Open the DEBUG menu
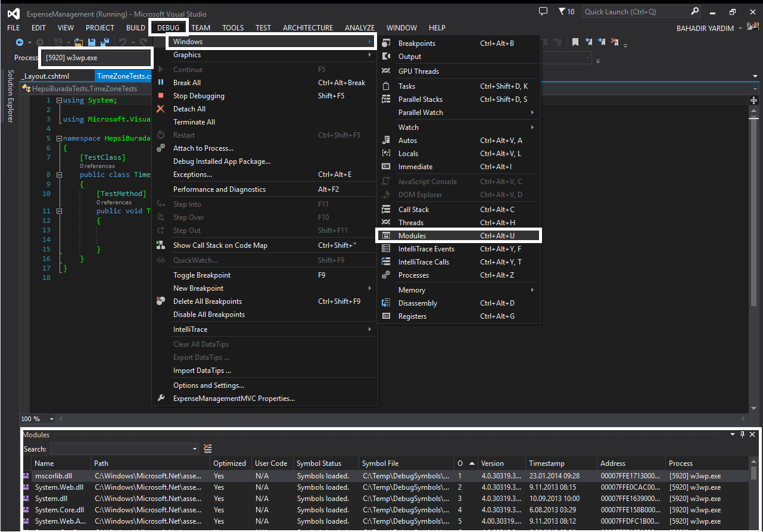The height and width of the screenshot is (532, 763). tap(169, 27)
